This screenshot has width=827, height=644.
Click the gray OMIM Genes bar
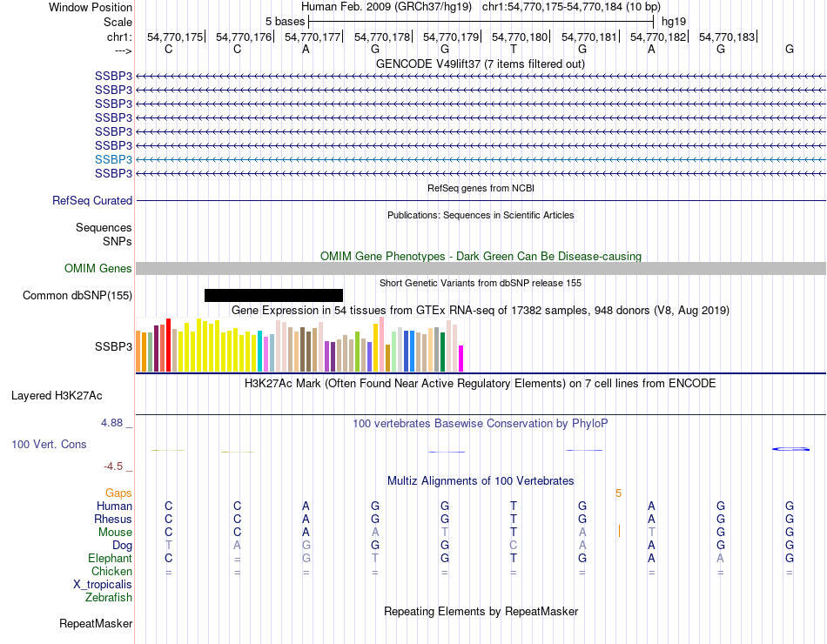pos(481,268)
